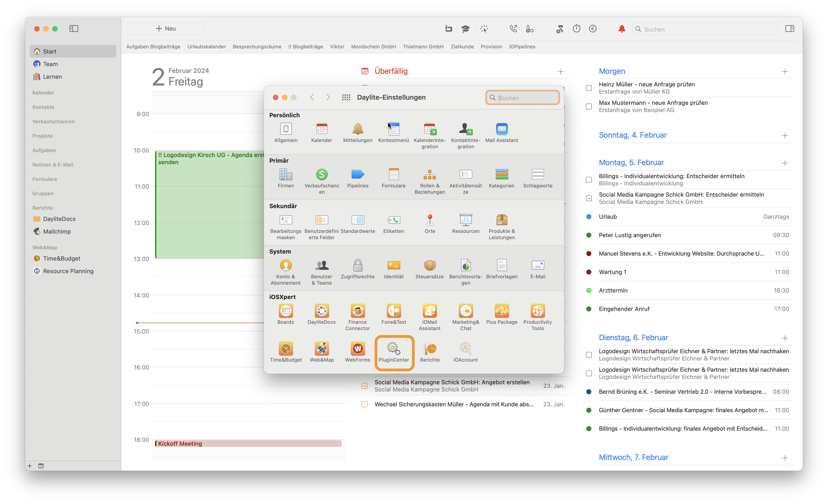Viewport: 828px width, 504px height.
Task: Click the timer stopwatch toolbar icon
Action: pos(577,29)
